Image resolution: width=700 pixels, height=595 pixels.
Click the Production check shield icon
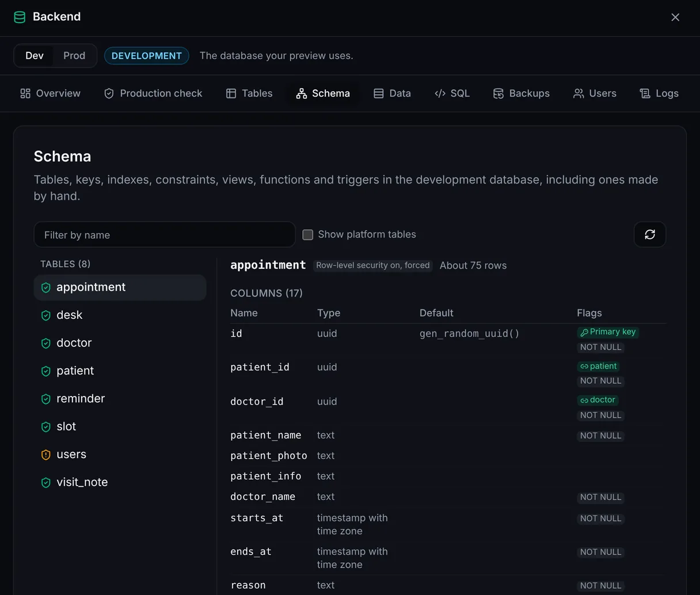coord(109,93)
